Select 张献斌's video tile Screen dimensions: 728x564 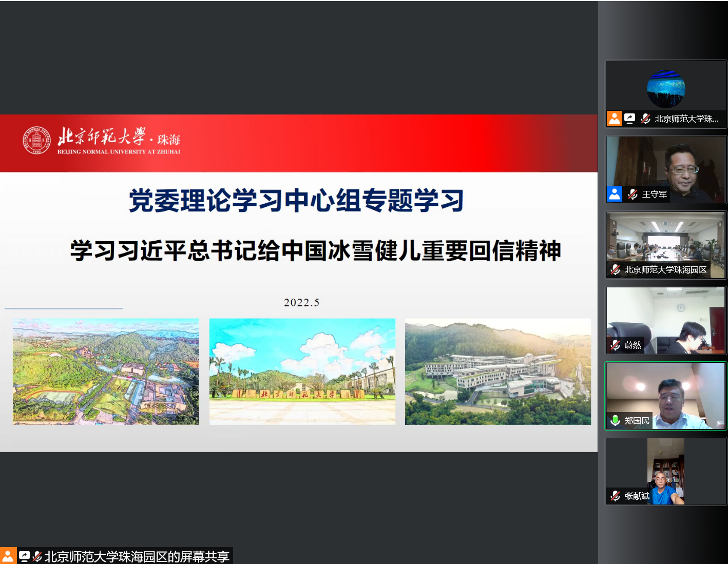click(666, 471)
